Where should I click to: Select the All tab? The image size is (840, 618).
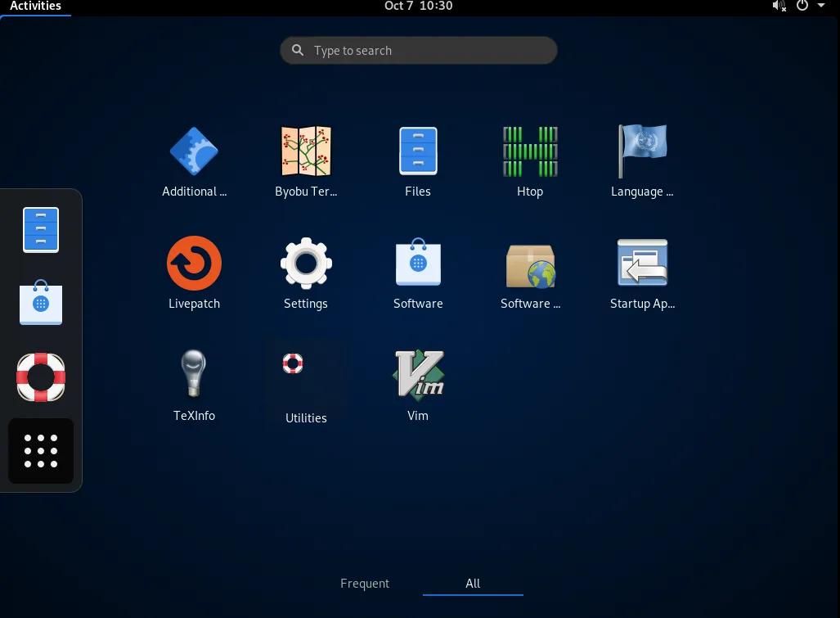click(473, 583)
